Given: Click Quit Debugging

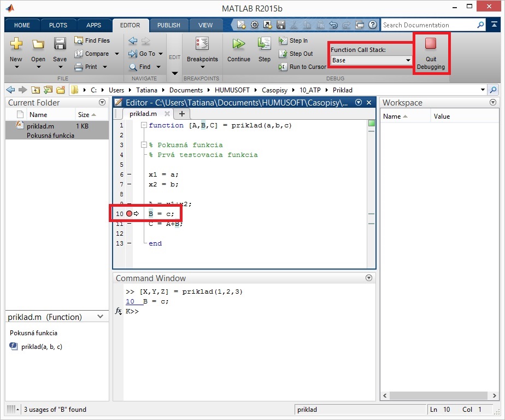Looking at the screenshot, I should 431,53.
